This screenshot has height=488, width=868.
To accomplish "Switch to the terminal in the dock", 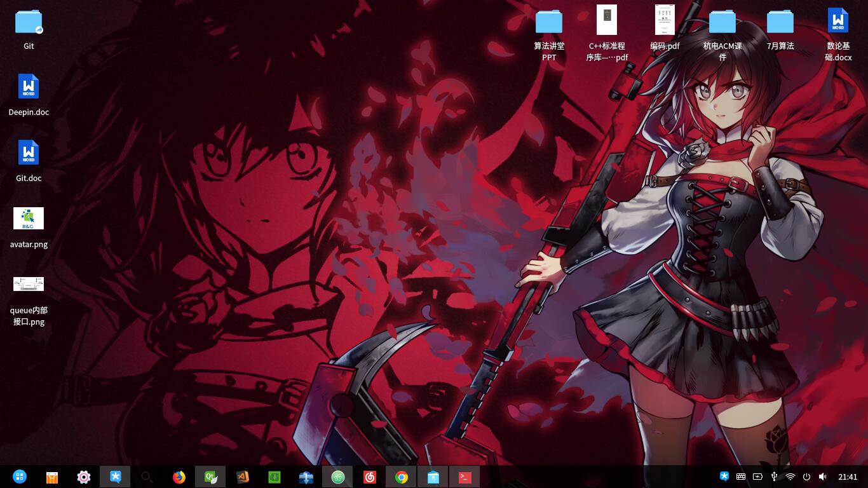I will coord(465,477).
